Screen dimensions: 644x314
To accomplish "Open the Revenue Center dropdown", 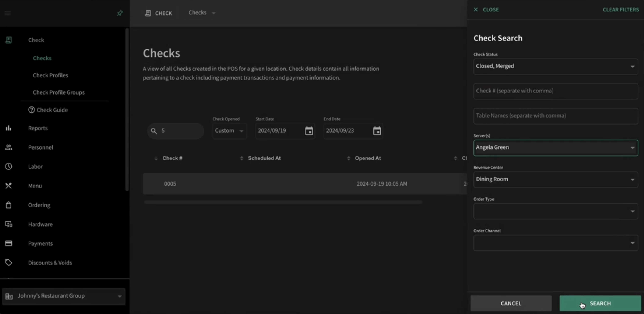I will point(555,179).
